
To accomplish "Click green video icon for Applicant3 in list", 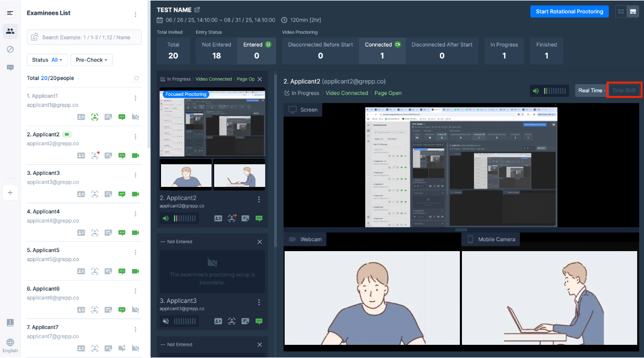I will point(135,194).
